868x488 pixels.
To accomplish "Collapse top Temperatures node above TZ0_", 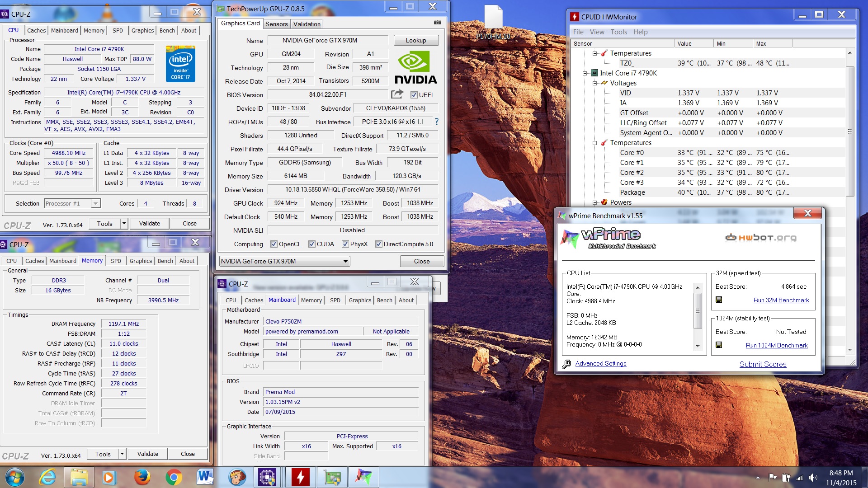I will [x=595, y=53].
